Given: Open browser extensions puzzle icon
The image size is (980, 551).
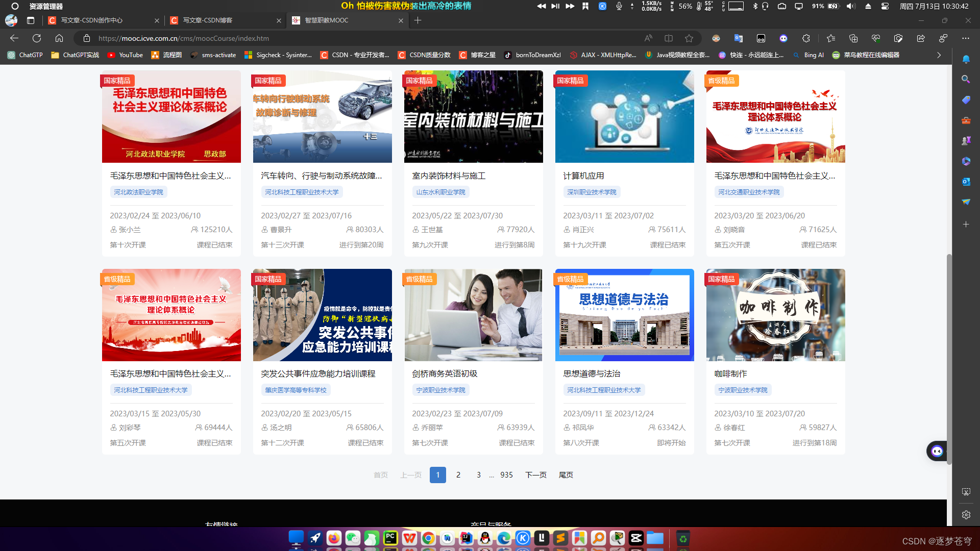Looking at the screenshot, I should coord(806,38).
